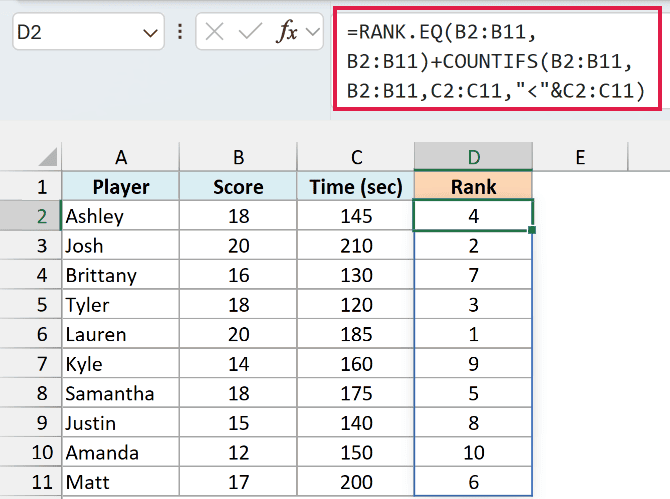Click the fill handle on cell D2

(532, 230)
